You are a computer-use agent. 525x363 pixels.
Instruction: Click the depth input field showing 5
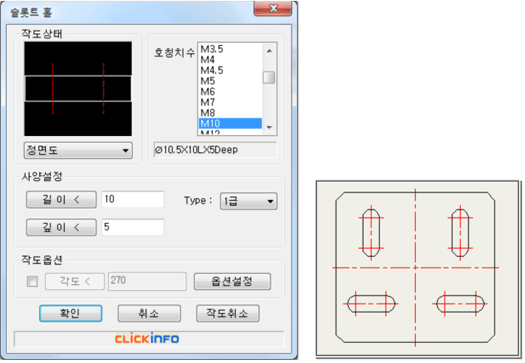click(x=133, y=227)
